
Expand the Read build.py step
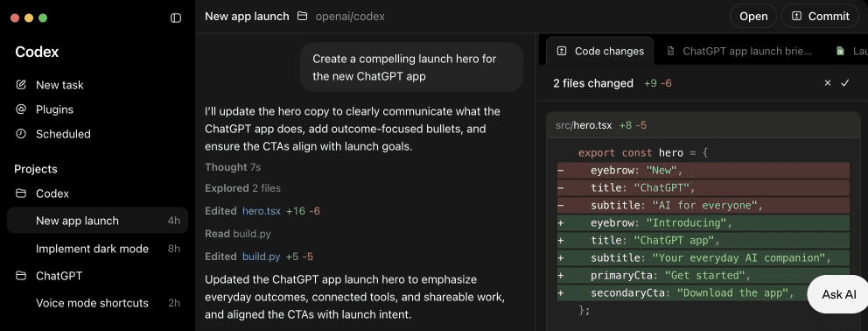238,234
